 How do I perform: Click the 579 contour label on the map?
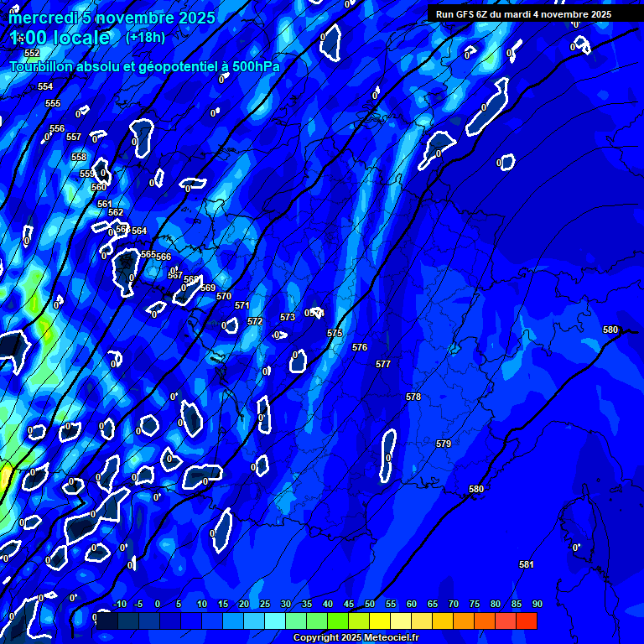point(444,444)
